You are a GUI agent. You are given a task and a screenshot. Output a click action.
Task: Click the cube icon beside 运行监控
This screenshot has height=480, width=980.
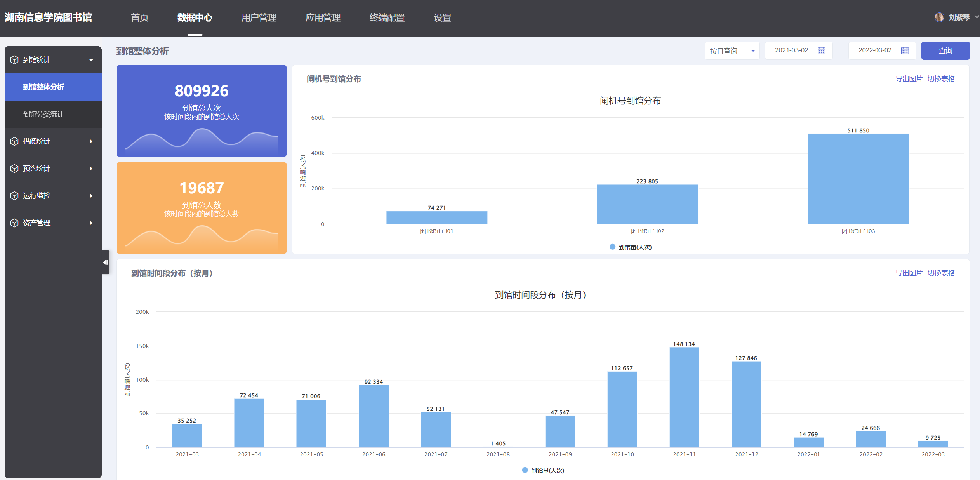(14, 196)
